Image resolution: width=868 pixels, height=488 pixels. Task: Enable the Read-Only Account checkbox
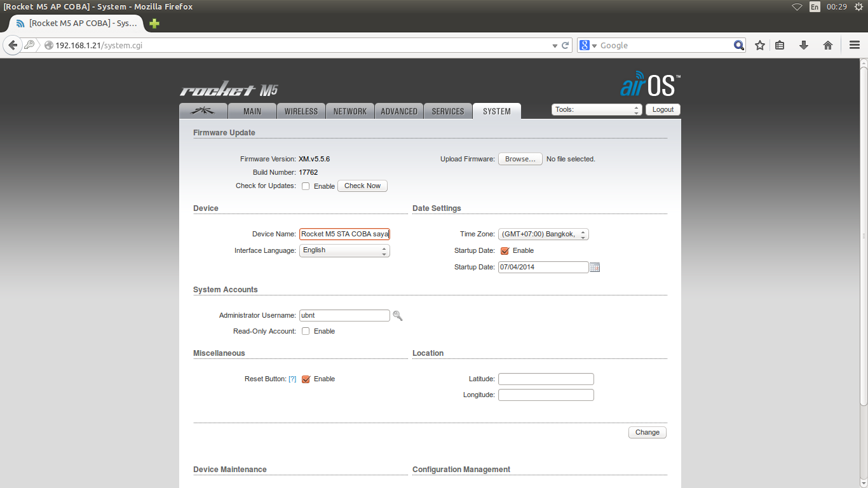click(x=306, y=331)
